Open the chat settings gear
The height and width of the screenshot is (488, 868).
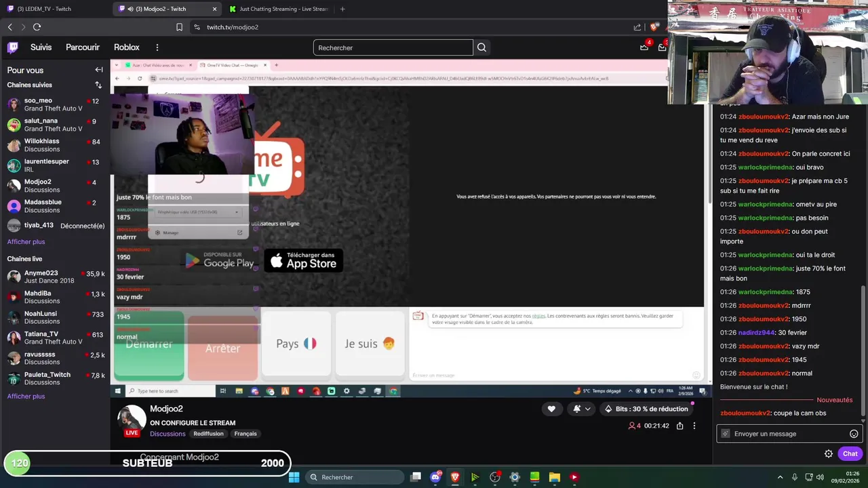829,453
